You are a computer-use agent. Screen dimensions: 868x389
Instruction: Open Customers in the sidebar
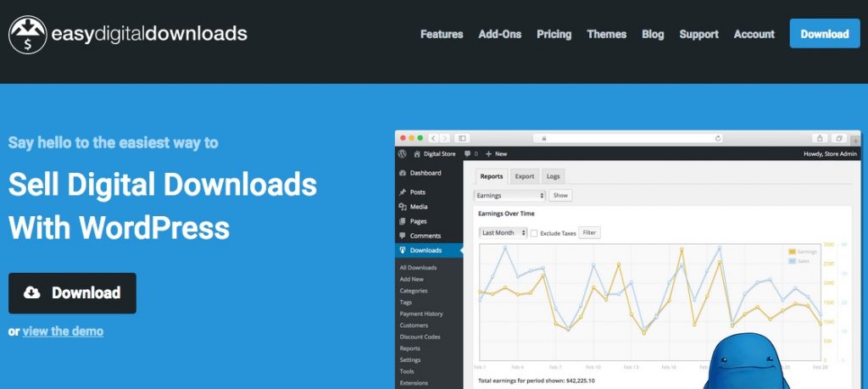point(414,325)
